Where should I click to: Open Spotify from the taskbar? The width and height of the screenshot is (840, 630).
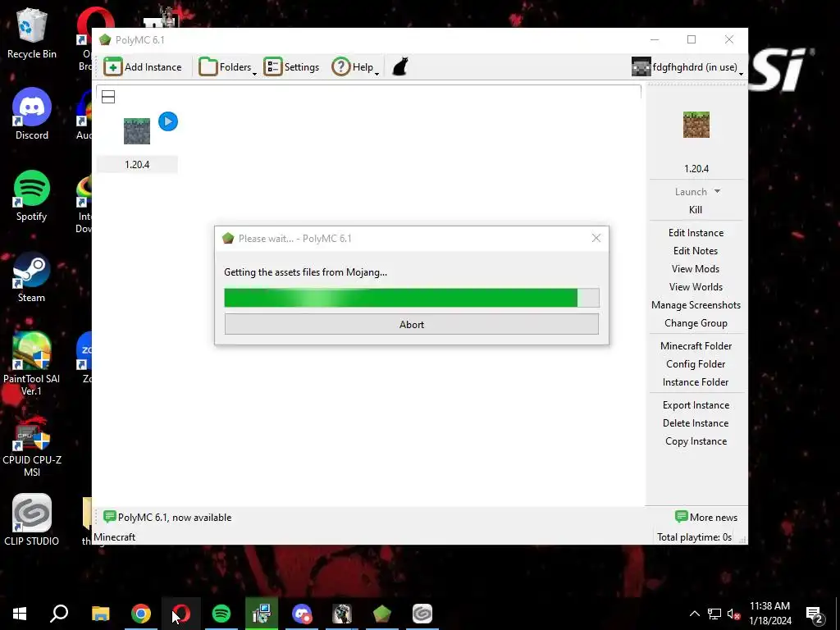(x=221, y=614)
